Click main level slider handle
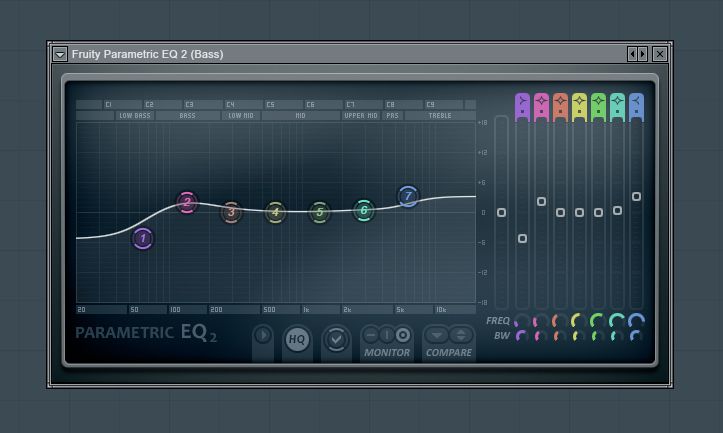Screen dimensions: 723x433 click(x=502, y=213)
